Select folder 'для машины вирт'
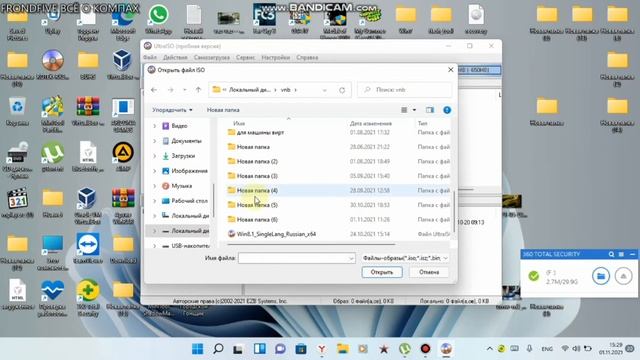 click(x=260, y=132)
